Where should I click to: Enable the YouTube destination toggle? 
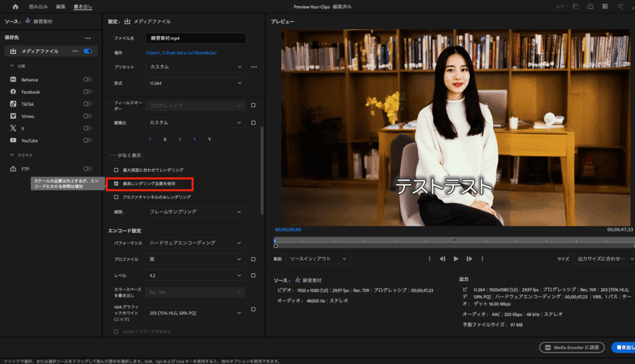(x=87, y=141)
